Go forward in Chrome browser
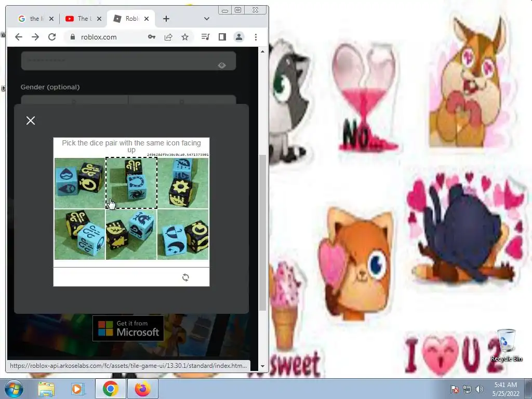 click(35, 37)
